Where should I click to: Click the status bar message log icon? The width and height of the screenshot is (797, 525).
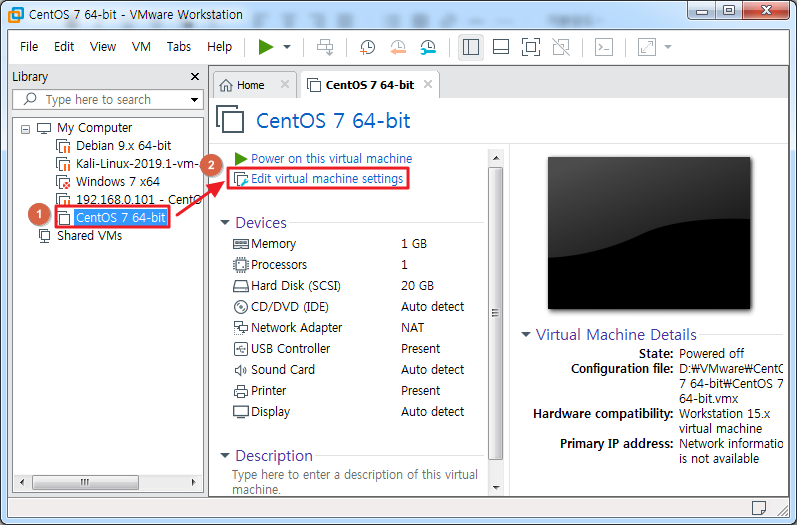tap(759, 507)
